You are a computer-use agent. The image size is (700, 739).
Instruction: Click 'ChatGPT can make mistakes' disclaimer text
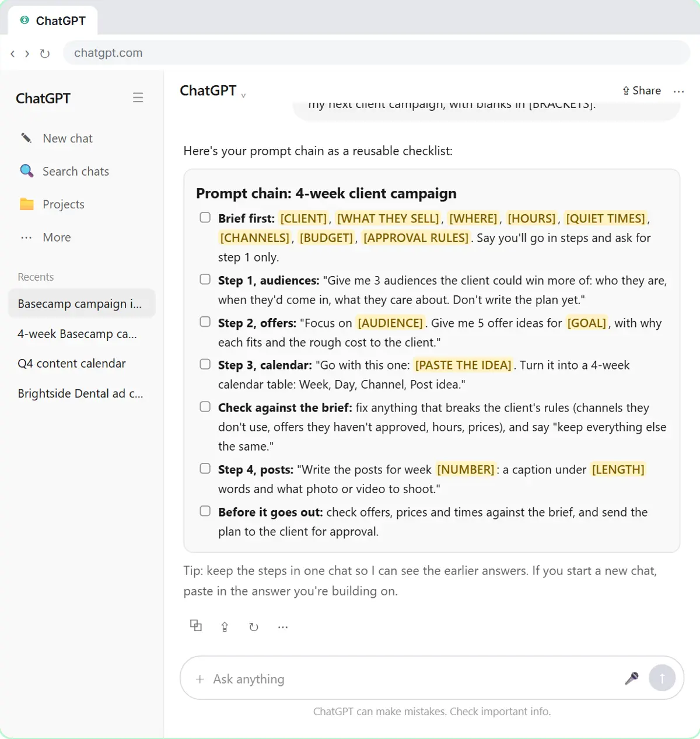(432, 712)
